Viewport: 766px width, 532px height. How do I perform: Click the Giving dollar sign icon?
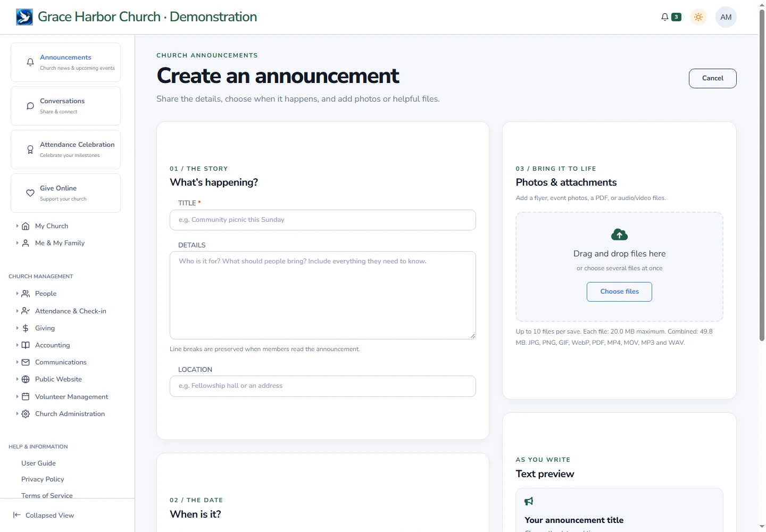[26, 328]
